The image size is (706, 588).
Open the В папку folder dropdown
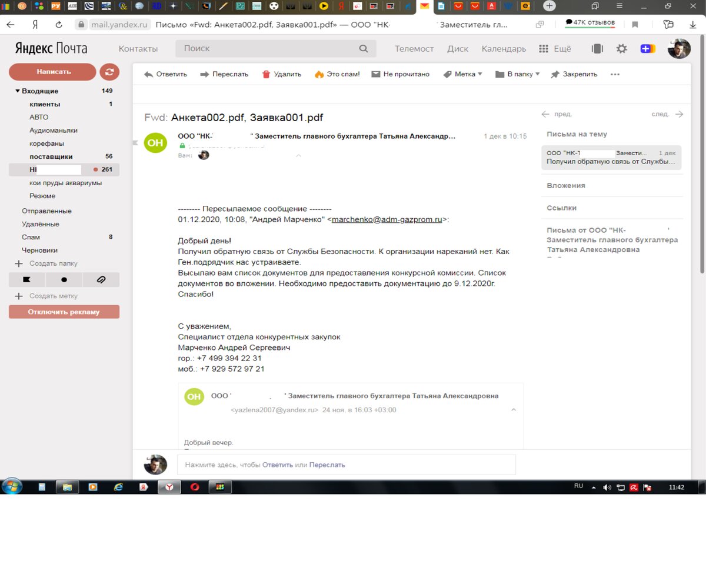click(x=517, y=74)
